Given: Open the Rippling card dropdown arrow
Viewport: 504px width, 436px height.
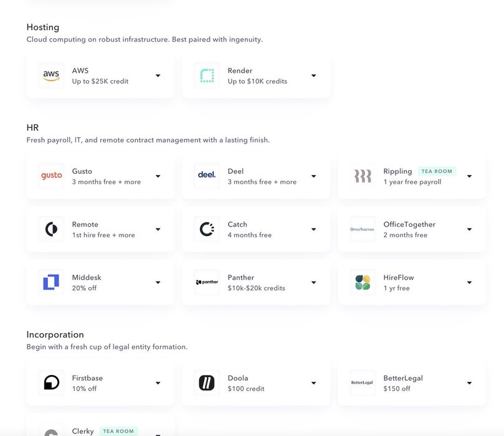Looking at the screenshot, I should point(469,176).
